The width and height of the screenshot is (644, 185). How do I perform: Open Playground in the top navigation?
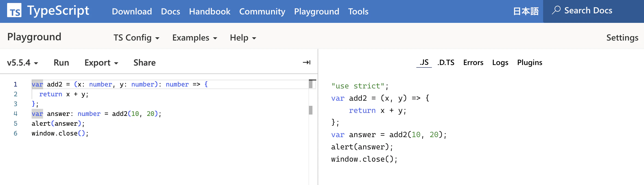(317, 11)
